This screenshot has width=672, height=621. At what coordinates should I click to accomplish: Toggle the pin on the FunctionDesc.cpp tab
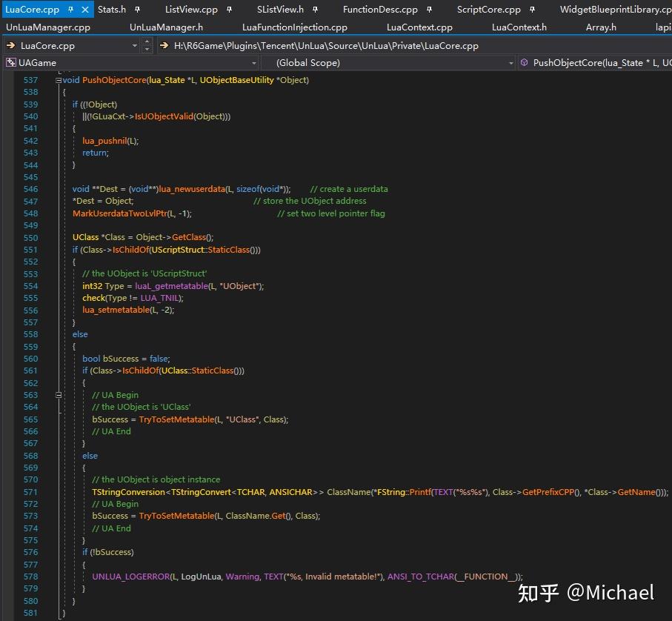[429, 10]
